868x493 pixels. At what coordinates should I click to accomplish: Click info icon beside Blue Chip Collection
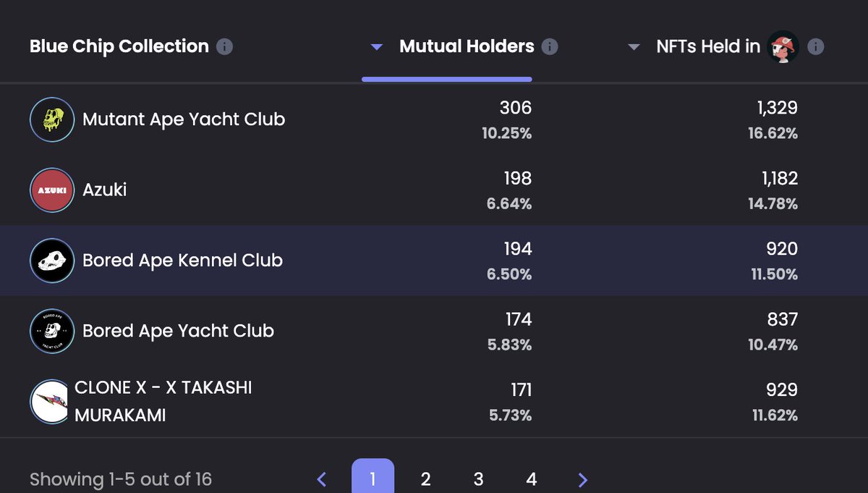click(225, 47)
